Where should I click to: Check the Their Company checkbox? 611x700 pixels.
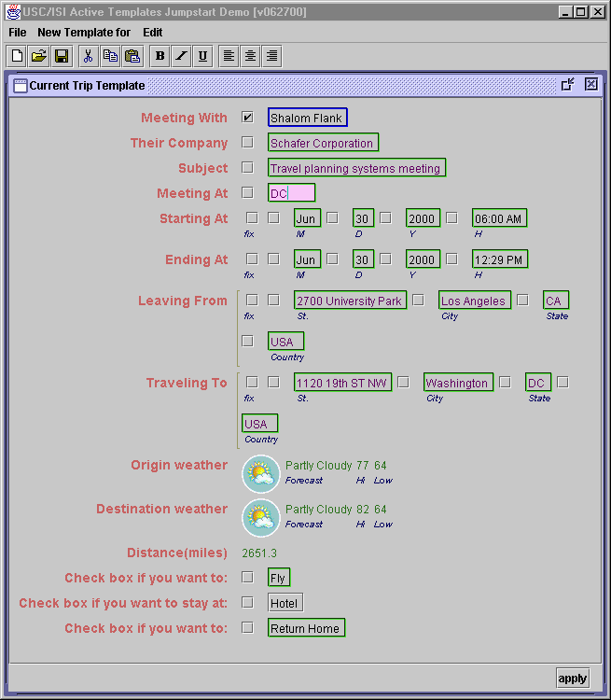click(247, 143)
